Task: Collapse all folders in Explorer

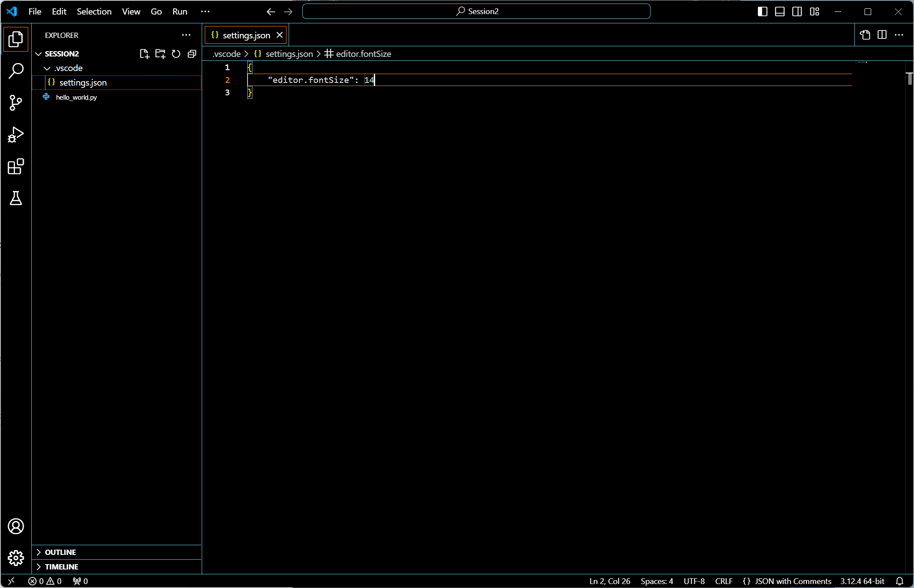Action: (192, 54)
